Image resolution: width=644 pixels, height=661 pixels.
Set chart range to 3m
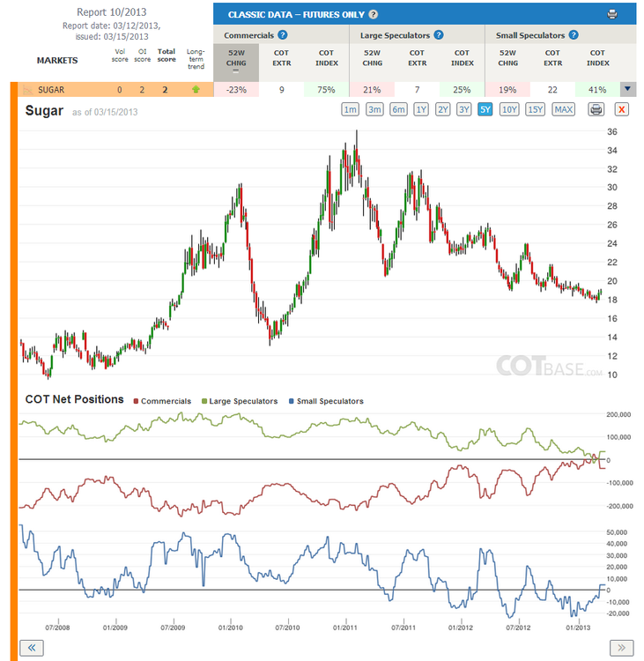click(x=374, y=109)
